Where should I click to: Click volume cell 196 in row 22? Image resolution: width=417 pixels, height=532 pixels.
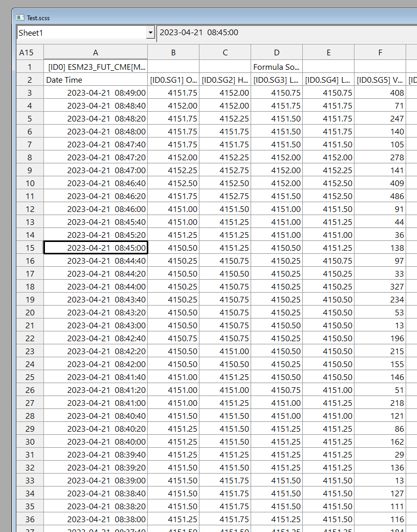(380, 338)
